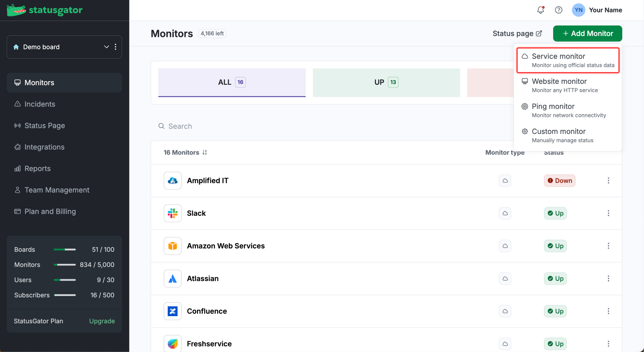Choose Ping monitor from the menu
Image resolution: width=644 pixels, height=352 pixels.
(568, 111)
